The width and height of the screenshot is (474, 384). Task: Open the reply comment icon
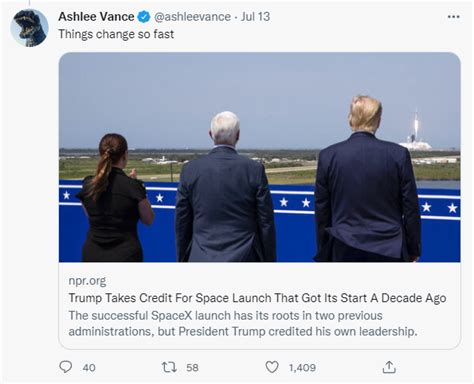pyautogui.click(x=65, y=367)
